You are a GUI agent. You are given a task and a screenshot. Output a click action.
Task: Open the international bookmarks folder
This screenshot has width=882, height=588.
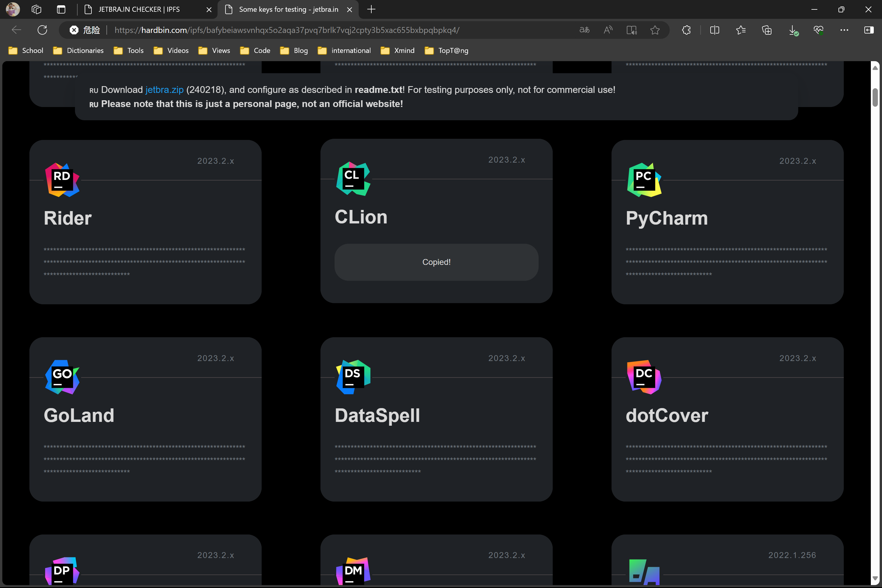344,50
